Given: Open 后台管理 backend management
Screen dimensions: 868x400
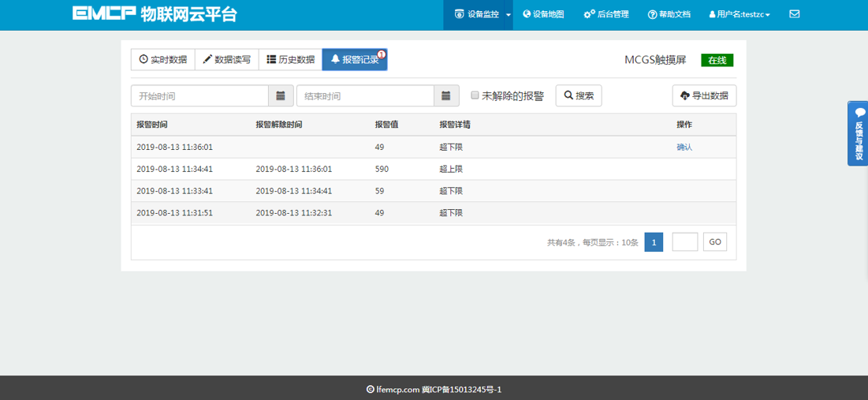Looking at the screenshot, I should pyautogui.click(x=605, y=14).
